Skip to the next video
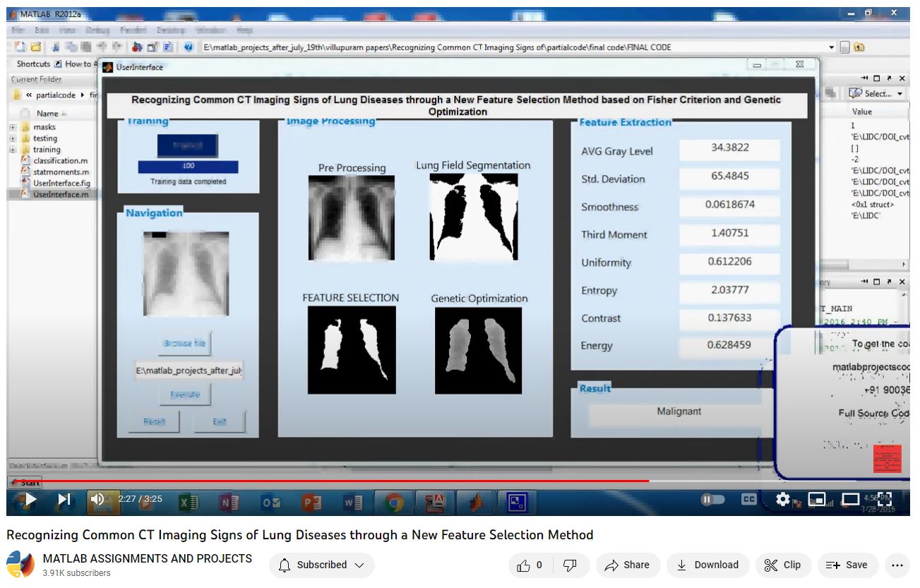The width and height of the screenshot is (920, 588). click(x=64, y=500)
